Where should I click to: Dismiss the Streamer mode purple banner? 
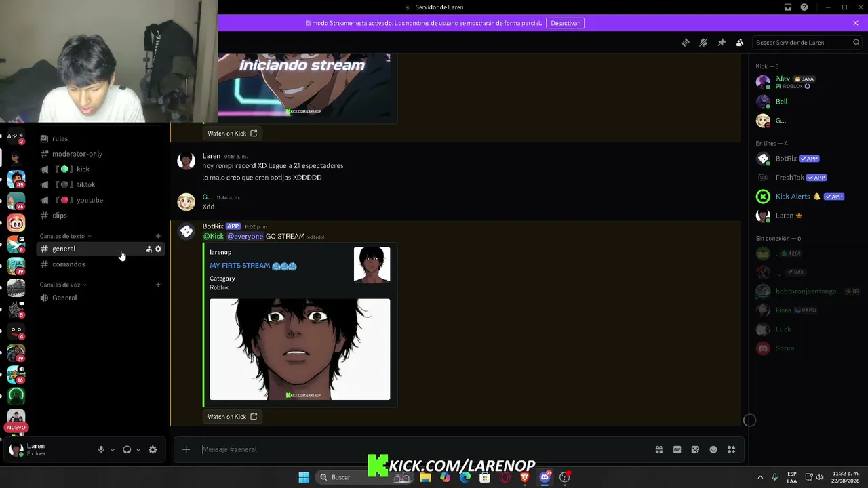pyautogui.click(x=856, y=23)
